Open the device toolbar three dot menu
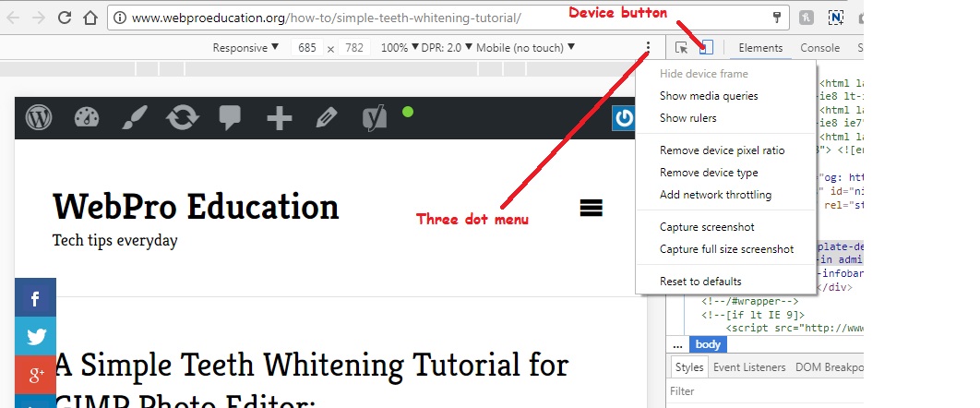980x408 pixels. (x=648, y=47)
